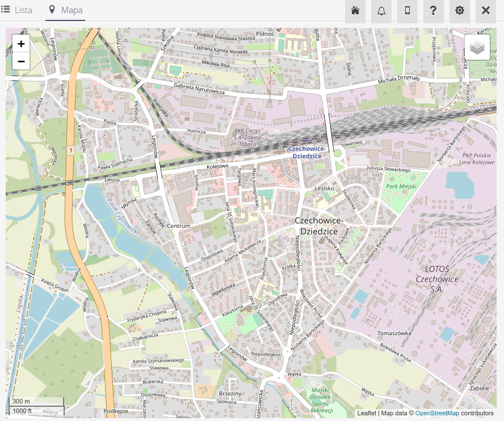Click the mobile phone icon
The width and height of the screenshot is (504, 421).
tap(408, 11)
